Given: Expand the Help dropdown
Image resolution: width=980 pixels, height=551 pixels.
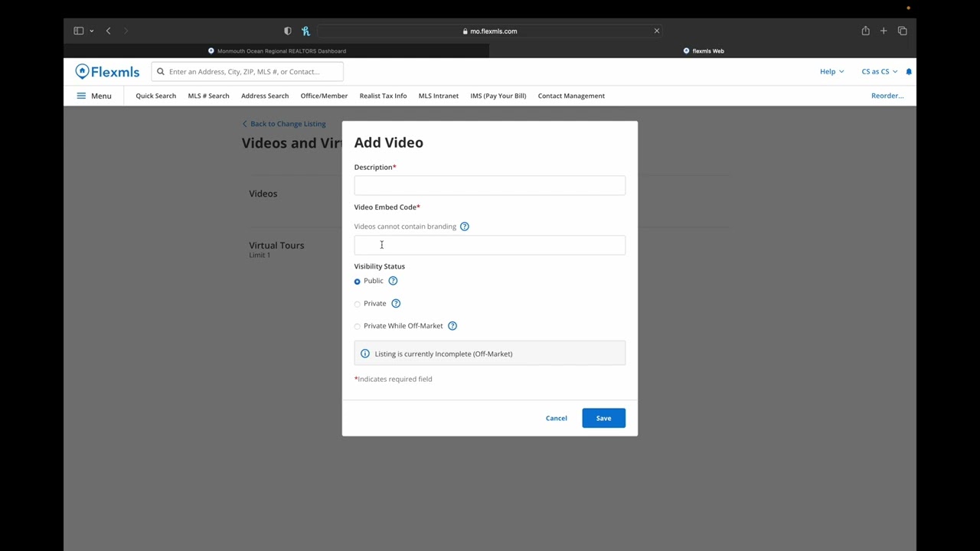Looking at the screenshot, I should [831, 72].
